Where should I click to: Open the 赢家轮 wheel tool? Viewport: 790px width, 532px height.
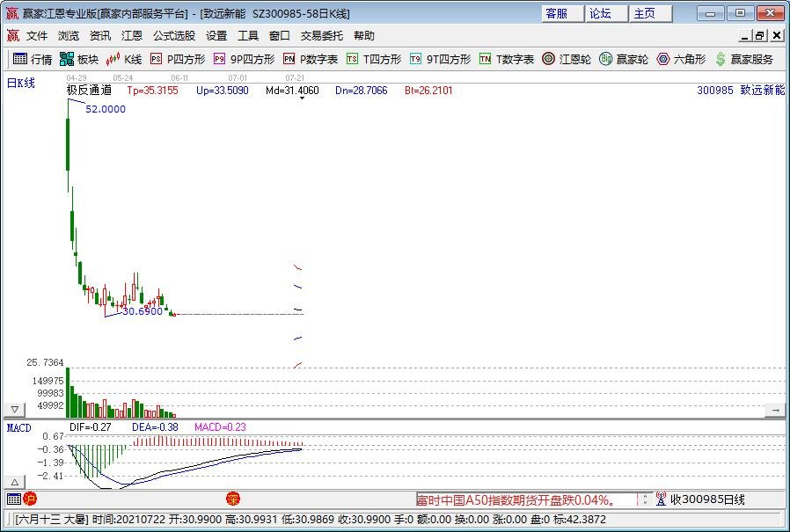624,60
